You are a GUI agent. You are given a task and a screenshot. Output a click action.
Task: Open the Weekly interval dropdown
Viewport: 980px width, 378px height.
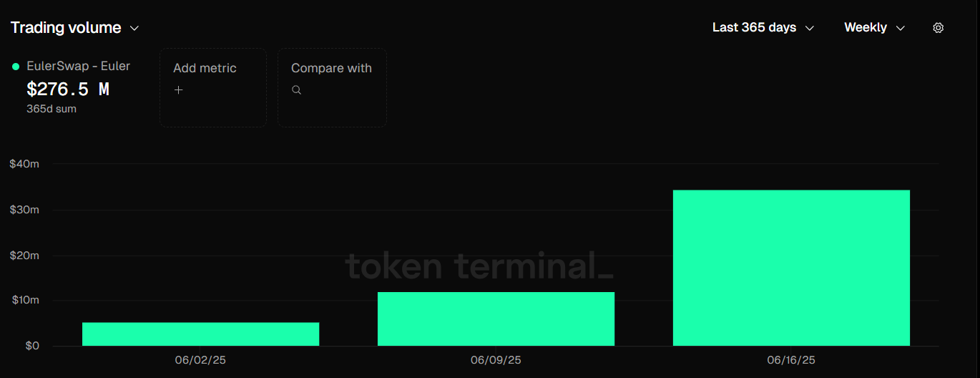tap(874, 28)
